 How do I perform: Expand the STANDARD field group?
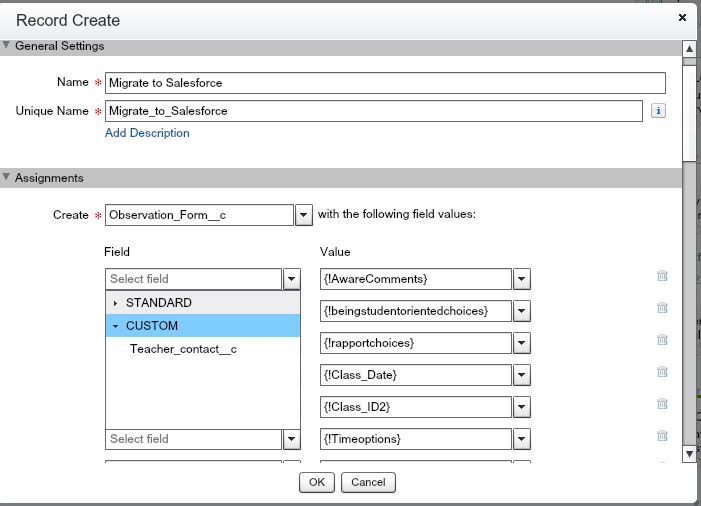tap(115, 303)
